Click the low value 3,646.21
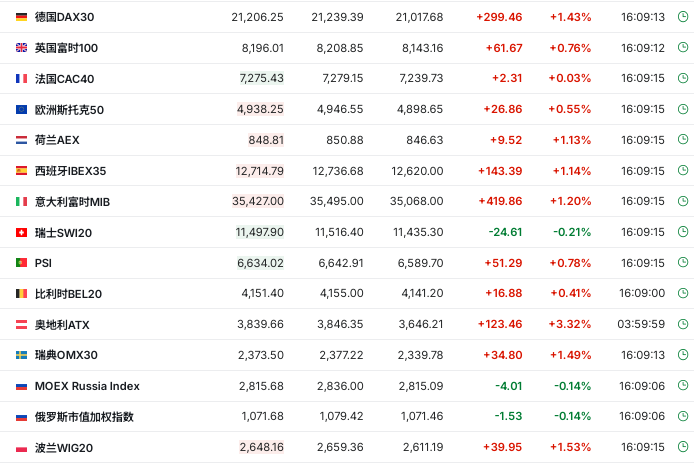The height and width of the screenshot is (464, 699). click(421, 324)
